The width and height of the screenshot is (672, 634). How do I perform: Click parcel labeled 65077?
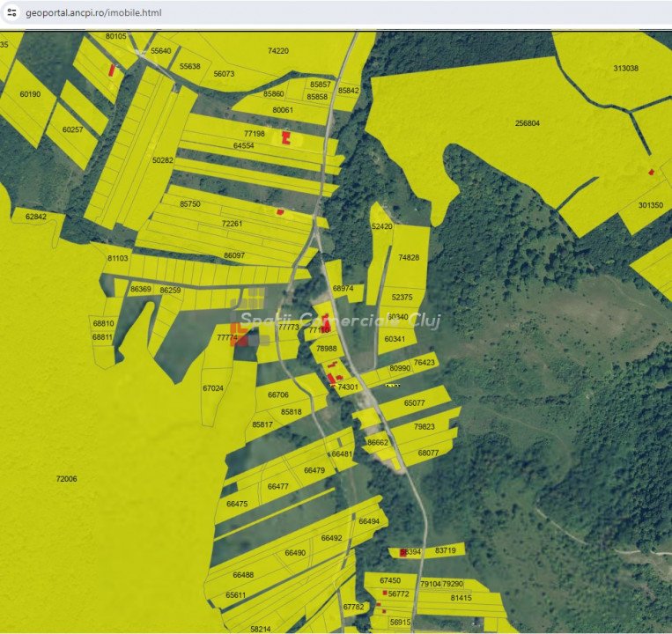[x=414, y=403]
